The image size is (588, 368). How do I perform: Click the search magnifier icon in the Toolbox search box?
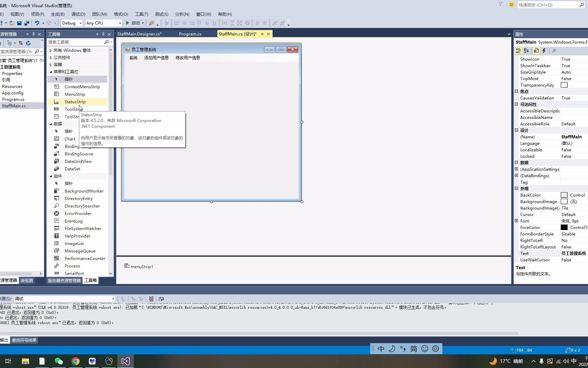click(x=107, y=42)
